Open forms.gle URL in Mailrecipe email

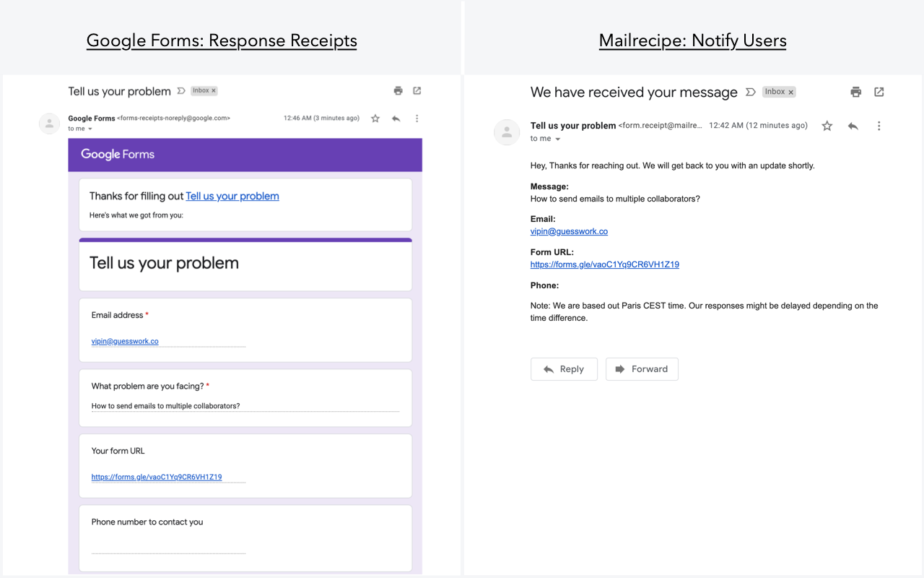tap(604, 264)
